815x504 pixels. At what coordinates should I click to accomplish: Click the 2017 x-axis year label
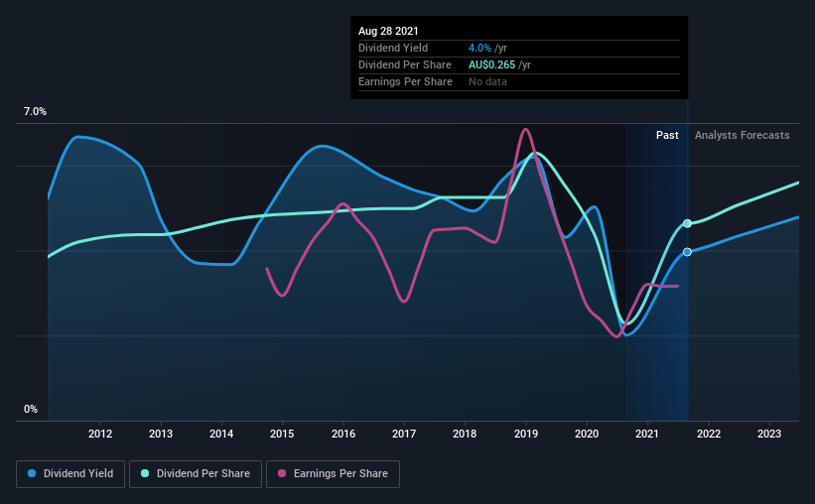[x=404, y=434]
